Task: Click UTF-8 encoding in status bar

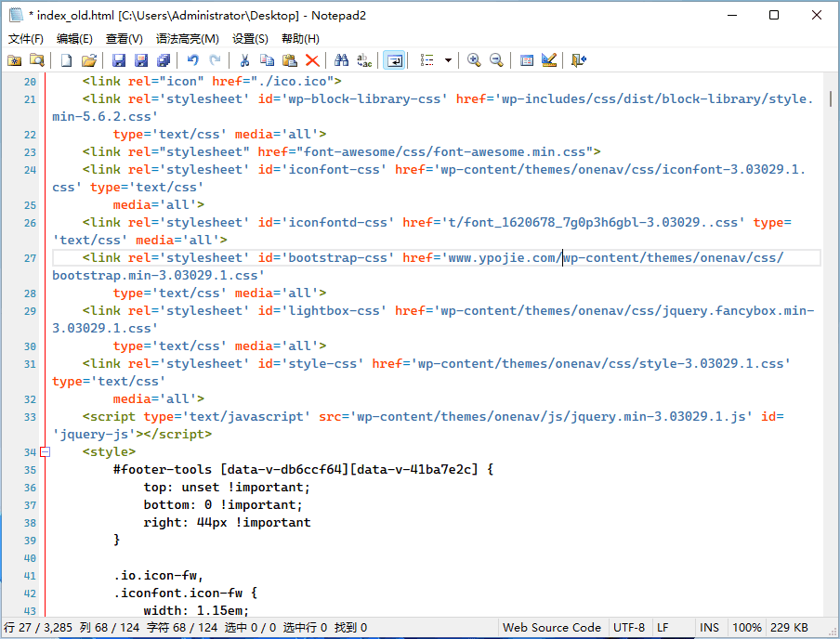Action: [628, 628]
